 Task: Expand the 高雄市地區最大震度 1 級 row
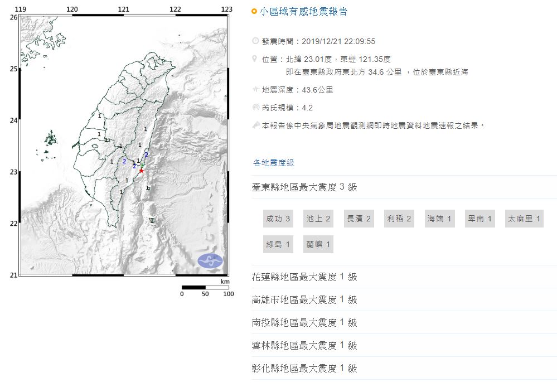[304, 300]
